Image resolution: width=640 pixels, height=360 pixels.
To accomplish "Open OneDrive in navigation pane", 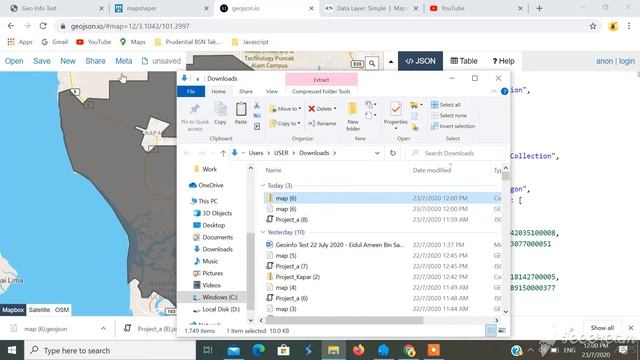I will click(211, 185).
